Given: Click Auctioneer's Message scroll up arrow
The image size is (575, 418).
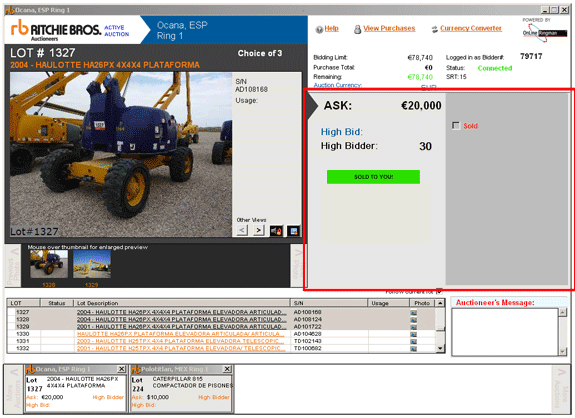Looking at the screenshot, I should pos(563,312).
